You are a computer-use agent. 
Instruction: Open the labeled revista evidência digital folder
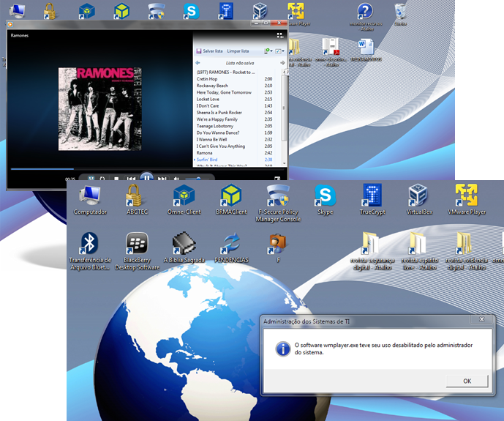[x=467, y=251]
